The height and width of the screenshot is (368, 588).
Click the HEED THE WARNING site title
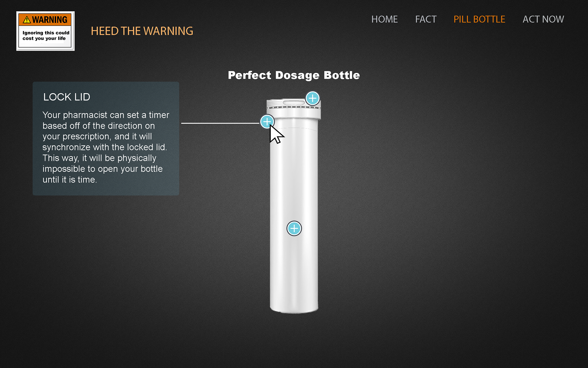click(x=142, y=31)
